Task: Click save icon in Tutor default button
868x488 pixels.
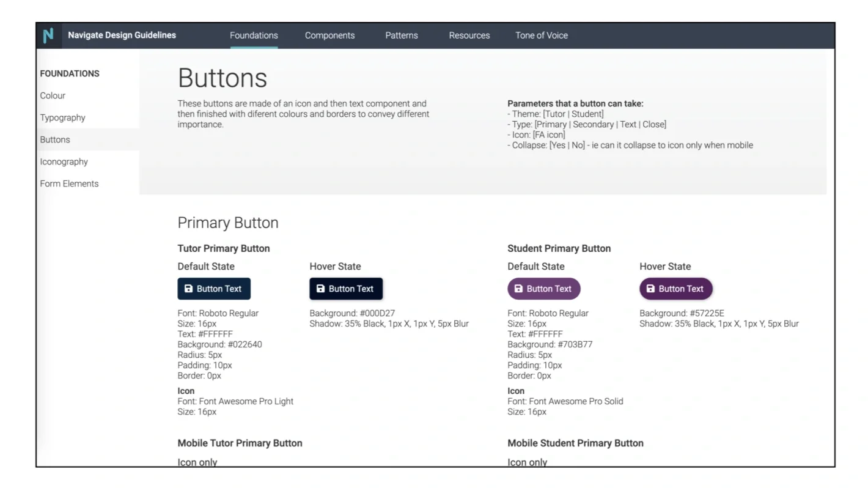Action: [x=188, y=289]
